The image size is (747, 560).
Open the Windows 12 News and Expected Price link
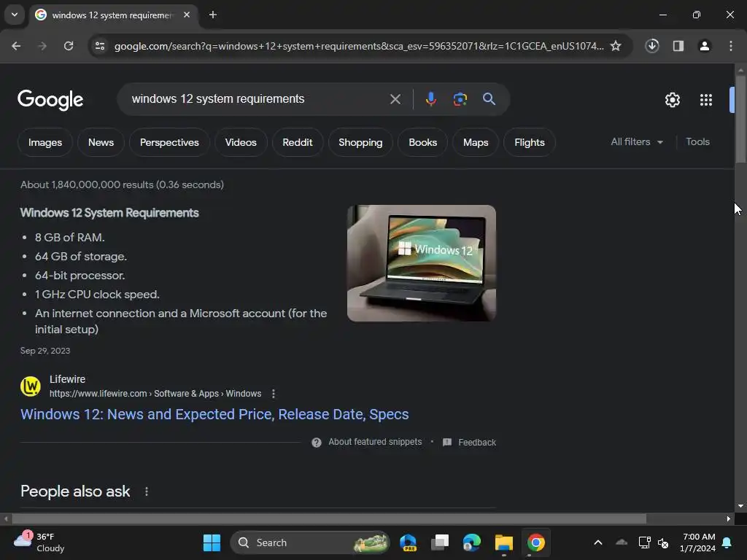[x=214, y=414]
